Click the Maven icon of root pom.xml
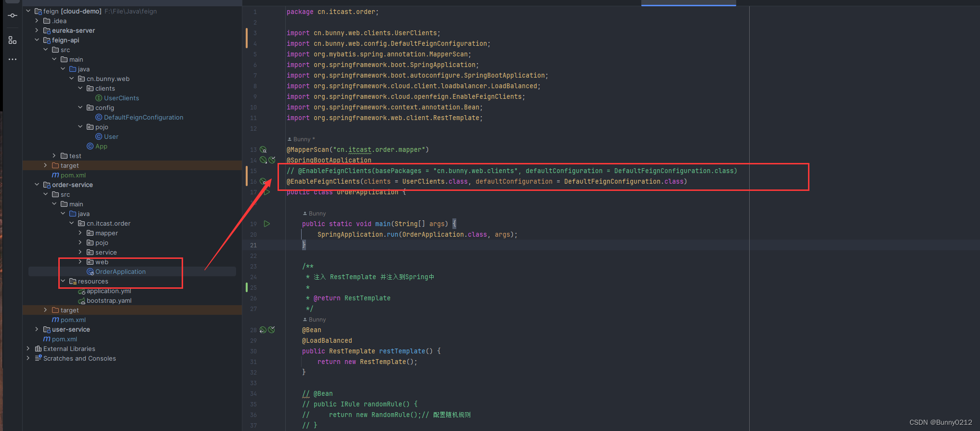 (x=47, y=339)
